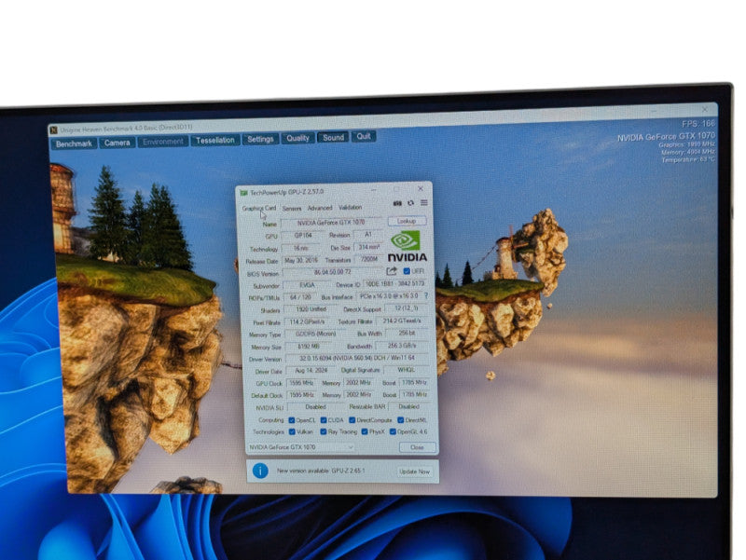Click the 256 bit bus width value
The height and width of the screenshot is (560, 746).
[407, 334]
